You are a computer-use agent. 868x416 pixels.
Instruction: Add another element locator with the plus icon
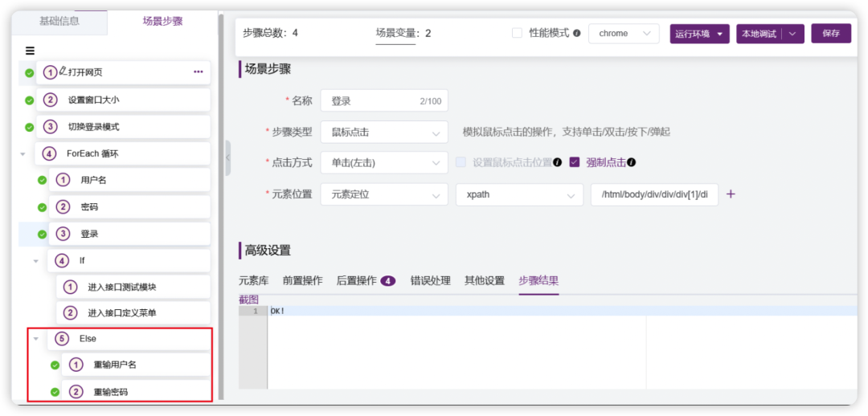(731, 194)
